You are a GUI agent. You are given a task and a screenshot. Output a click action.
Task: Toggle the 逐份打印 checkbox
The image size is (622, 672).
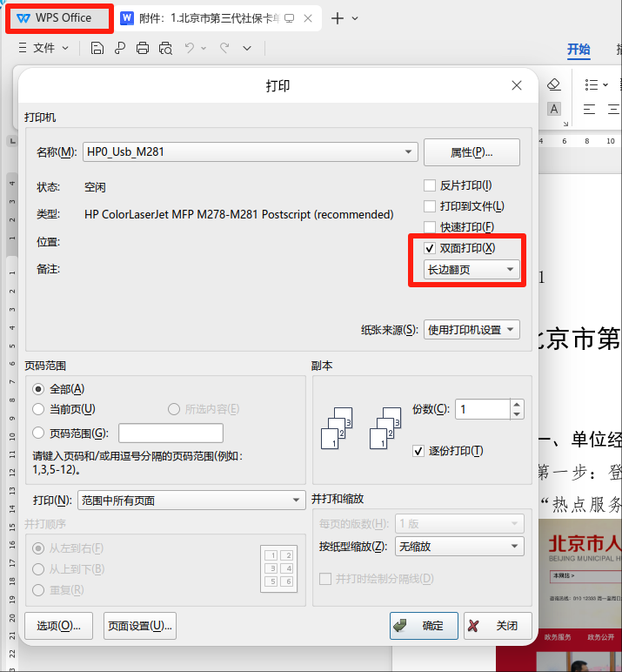coord(418,451)
